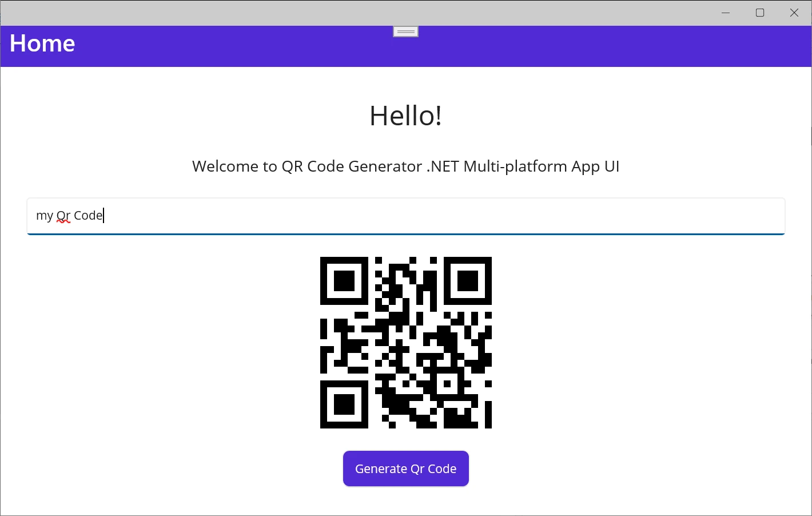Click the generated QR code image
This screenshot has height=516, width=812.
405,343
